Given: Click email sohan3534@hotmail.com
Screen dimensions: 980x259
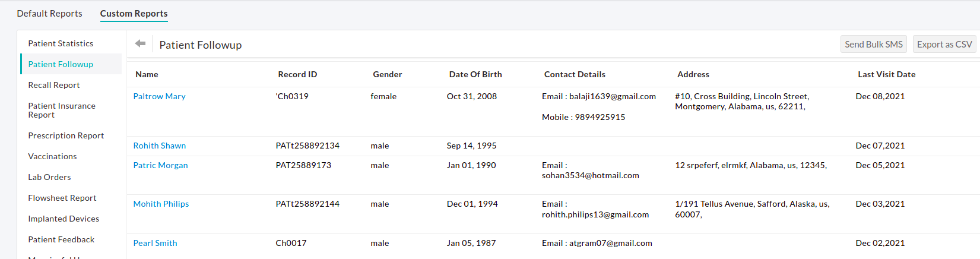Looking at the screenshot, I should coord(591,175).
